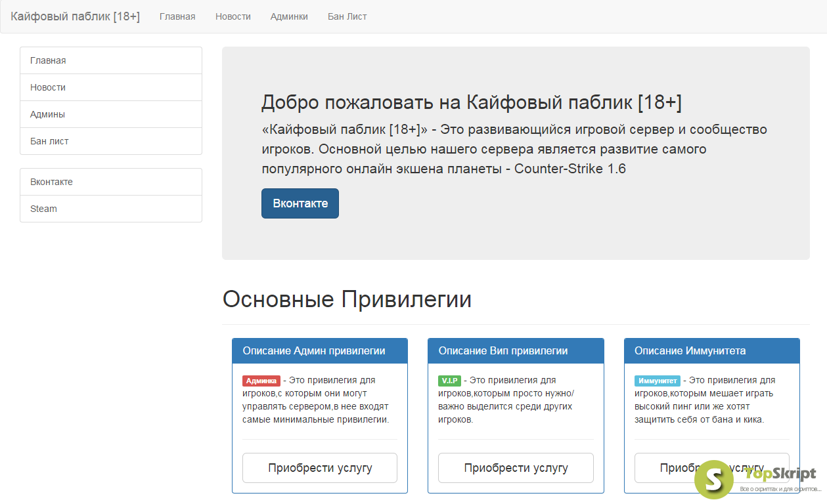Click the text "защитить себя от бана и кика"
This screenshot has height=504, width=827.
[x=699, y=419]
